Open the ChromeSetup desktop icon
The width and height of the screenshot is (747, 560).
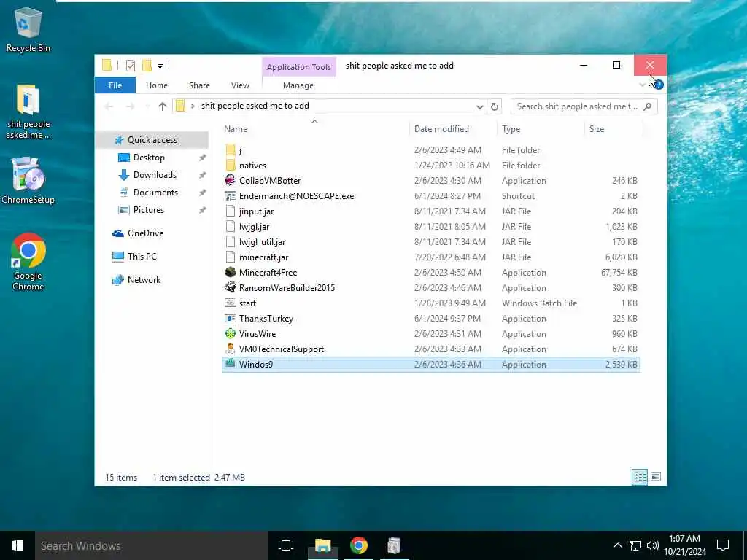click(x=28, y=181)
